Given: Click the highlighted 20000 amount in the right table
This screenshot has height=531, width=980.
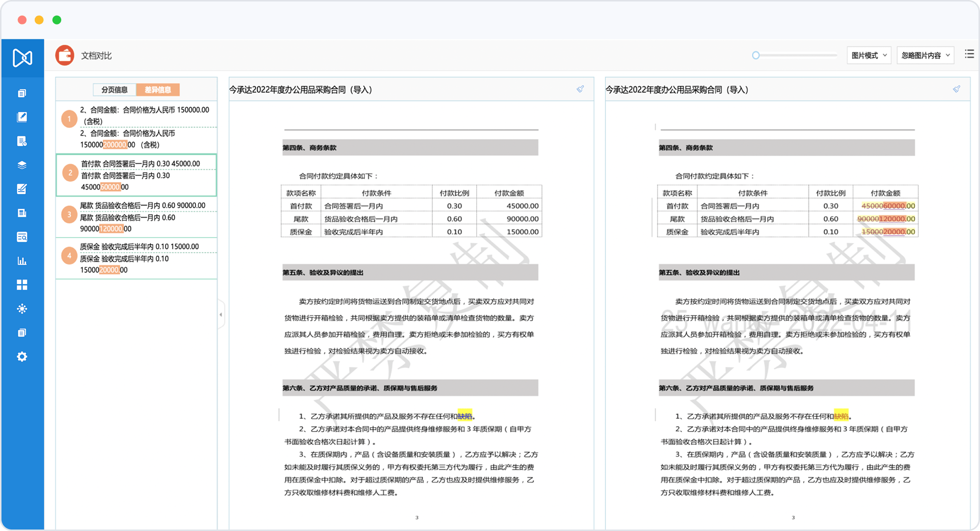Looking at the screenshot, I should 894,232.
